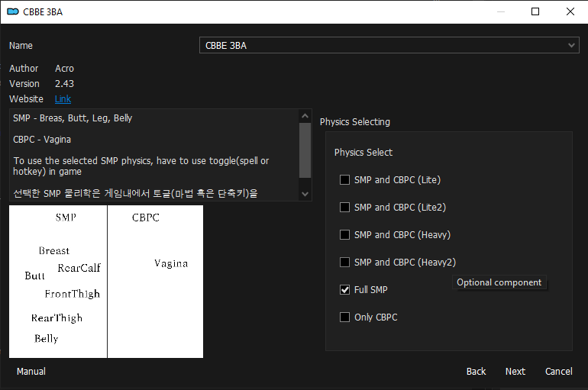Image resolution: width=588 pixels, height=390 pixels.
Task: Click the 'CBPC - Vagina' description line
Action: click(x=42, y=140)
